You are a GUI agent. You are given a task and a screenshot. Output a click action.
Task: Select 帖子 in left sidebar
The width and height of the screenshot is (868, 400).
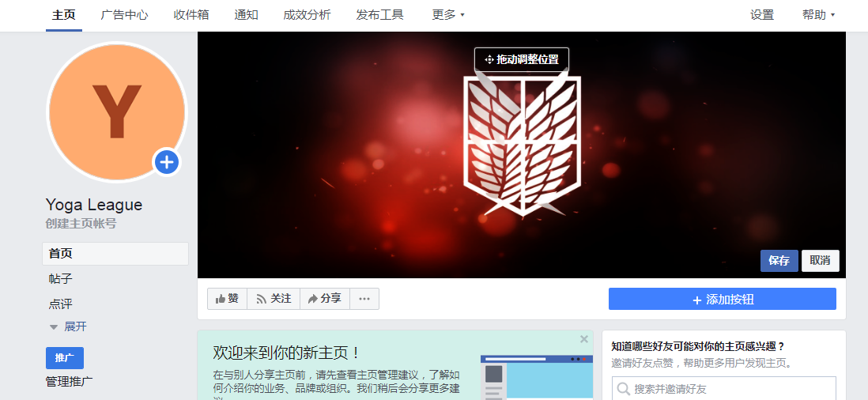[60, 279]
